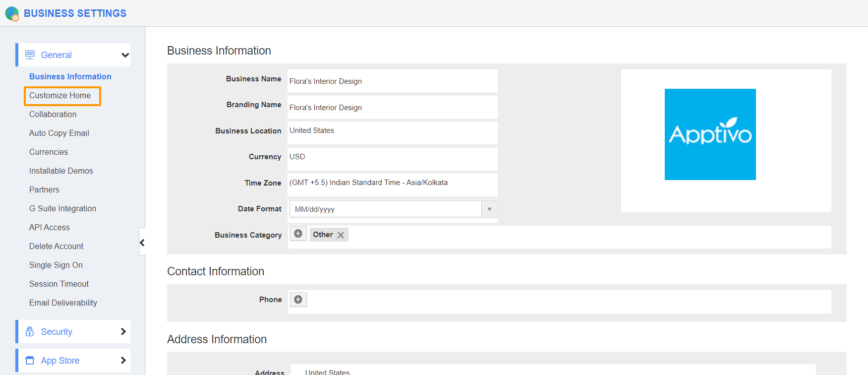868x375 pixels.
Task: Expand the Security section chevron
Action: [123, 331]
